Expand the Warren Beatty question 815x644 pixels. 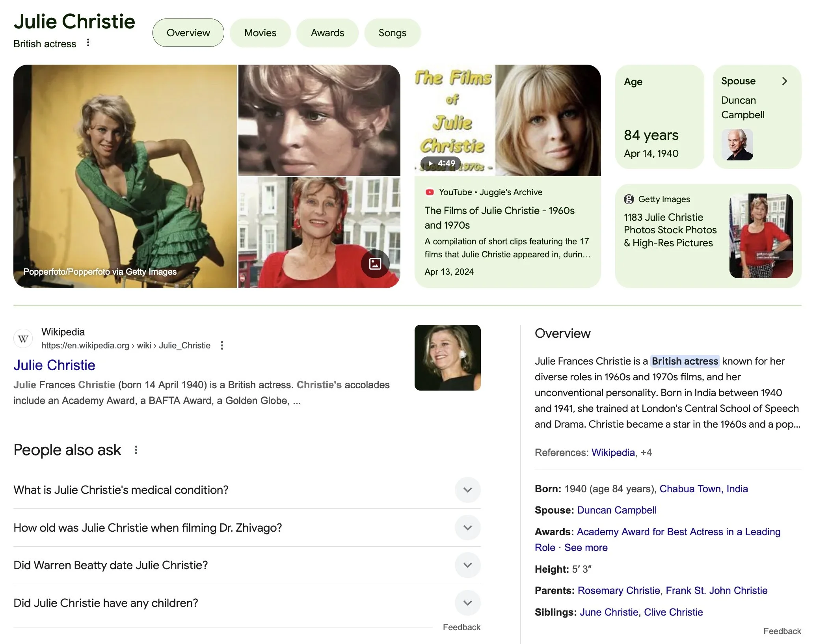point(467,565)
